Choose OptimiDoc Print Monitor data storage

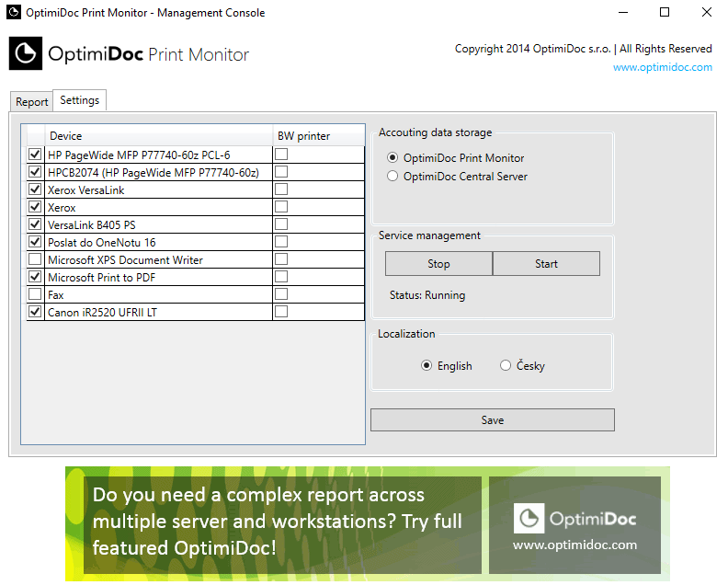[x=393, y=158]
